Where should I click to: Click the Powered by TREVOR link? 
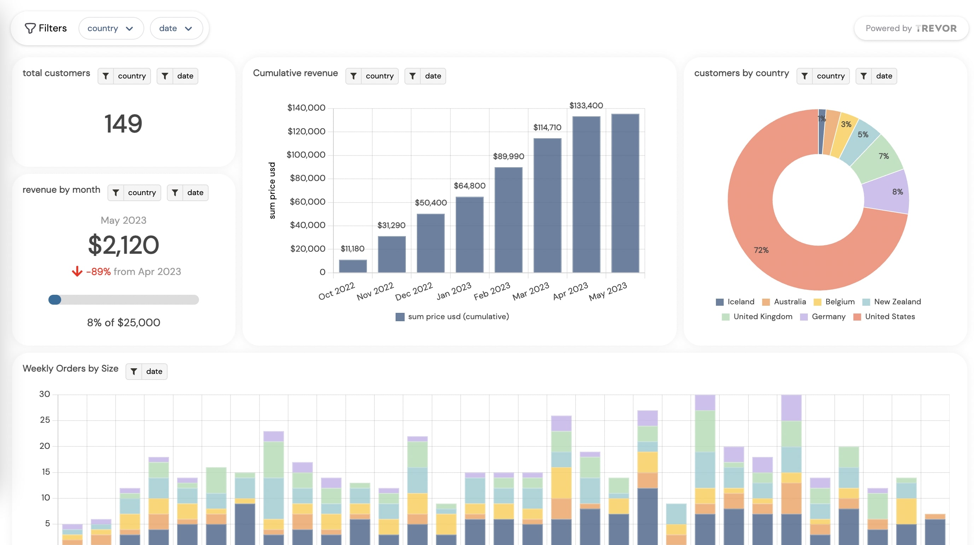tap(911, 28)
